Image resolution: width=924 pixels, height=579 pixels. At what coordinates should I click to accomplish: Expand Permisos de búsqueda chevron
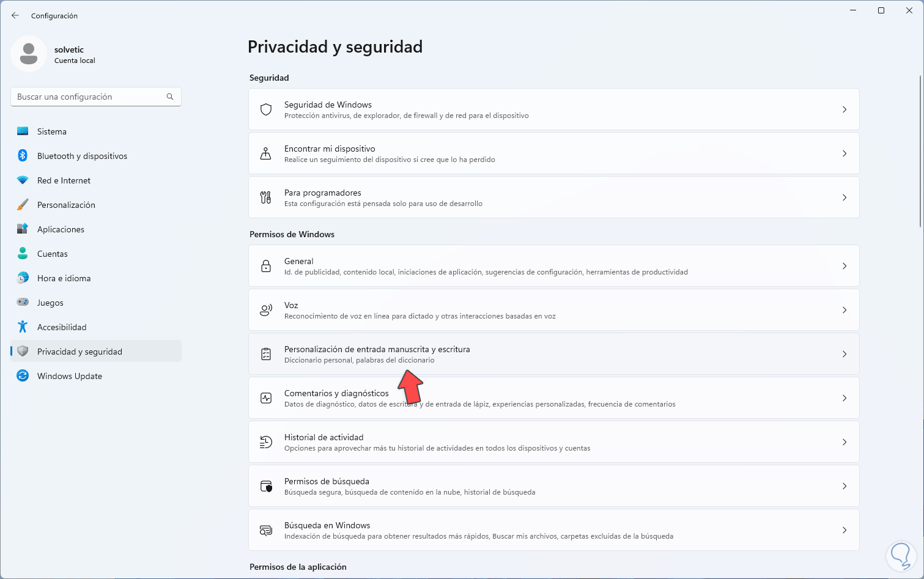845,486
